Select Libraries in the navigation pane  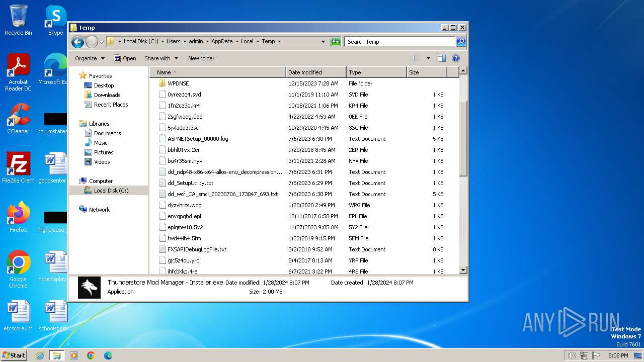[99, 124]
